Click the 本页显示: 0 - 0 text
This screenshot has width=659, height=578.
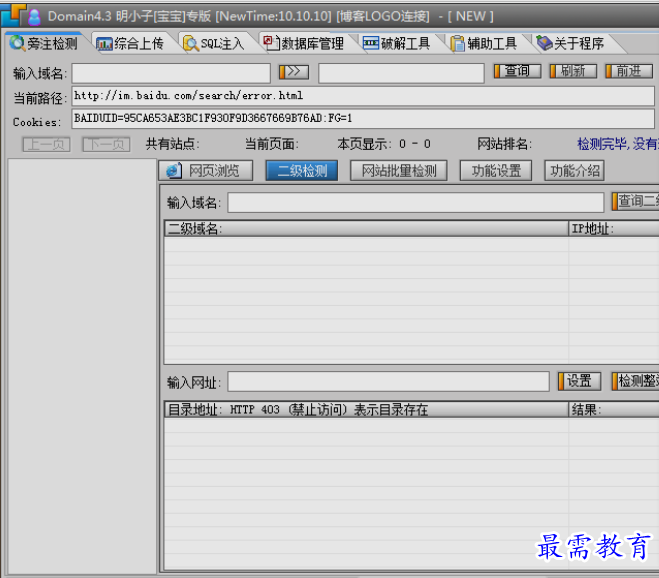click(384, 144)
